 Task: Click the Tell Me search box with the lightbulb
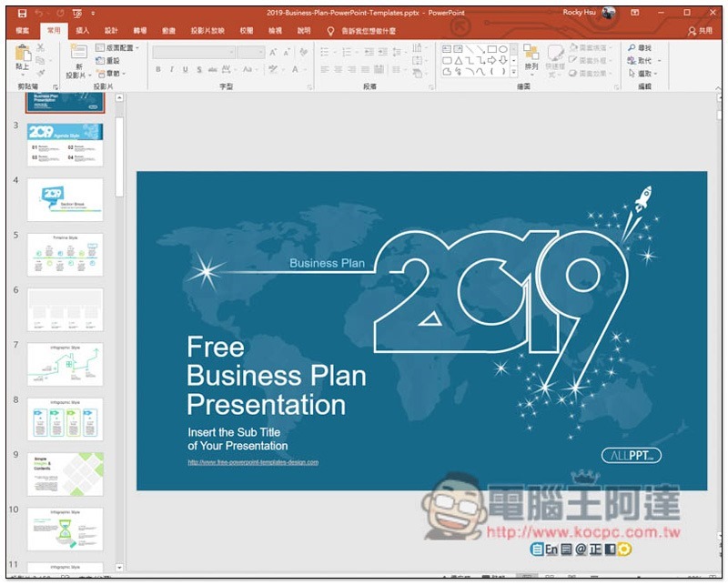point(362,31)
